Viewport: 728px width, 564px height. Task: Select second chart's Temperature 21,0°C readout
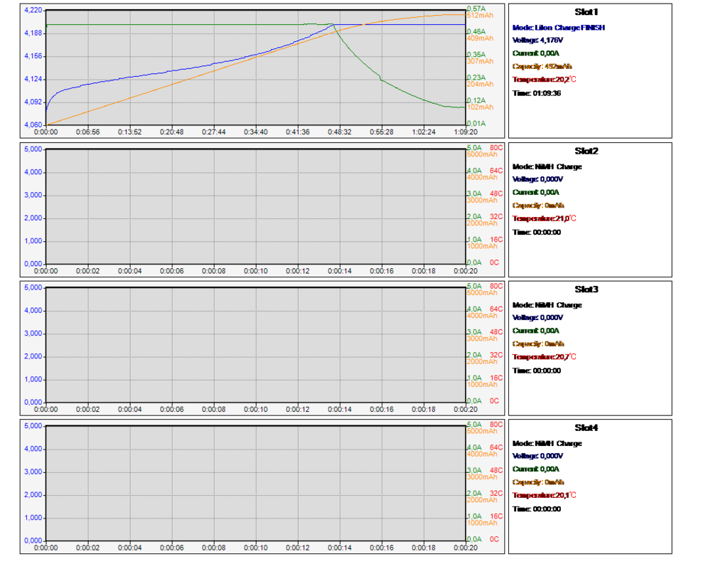pos(545,218)
